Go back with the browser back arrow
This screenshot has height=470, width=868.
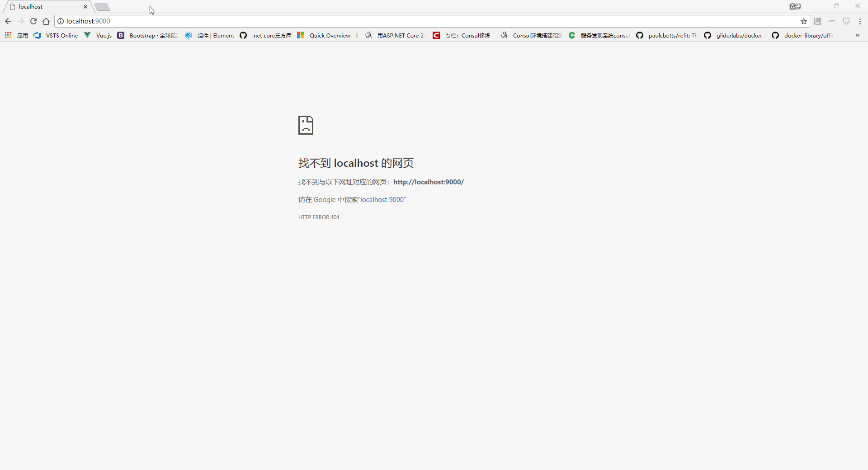(x=8, y=21)
